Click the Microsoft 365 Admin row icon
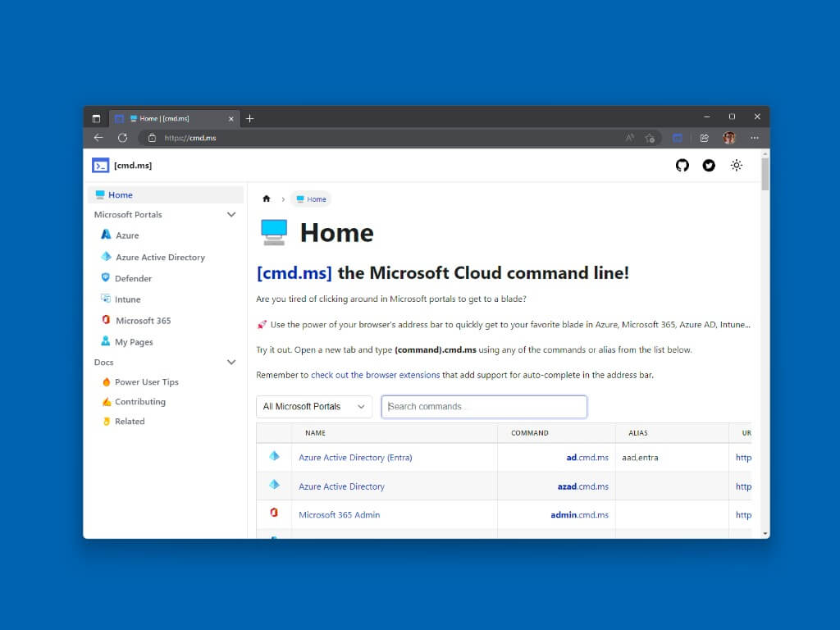 [x=274, y=513]
